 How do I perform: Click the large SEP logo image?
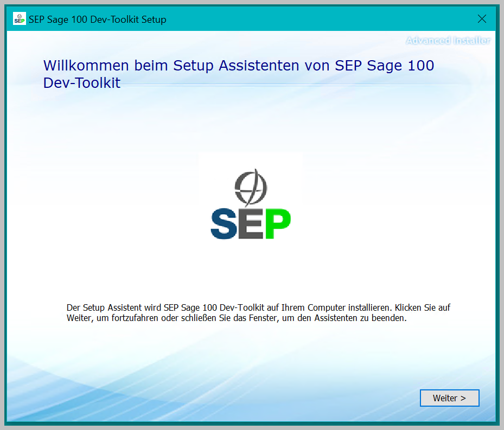click(251, 204)
